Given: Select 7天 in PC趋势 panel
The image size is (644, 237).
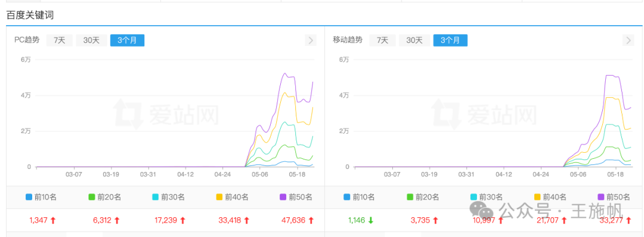Looking at the screenshot, I should tap(59, 41).
